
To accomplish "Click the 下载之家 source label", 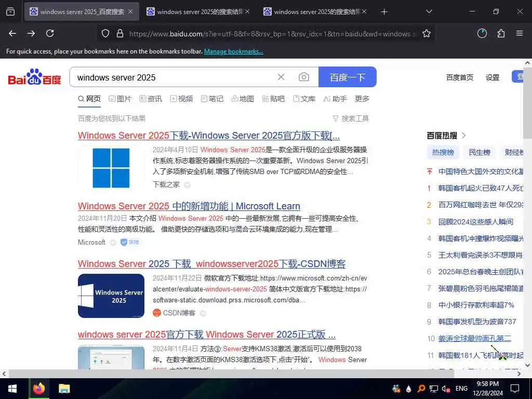I will click(x=166, y=184).
